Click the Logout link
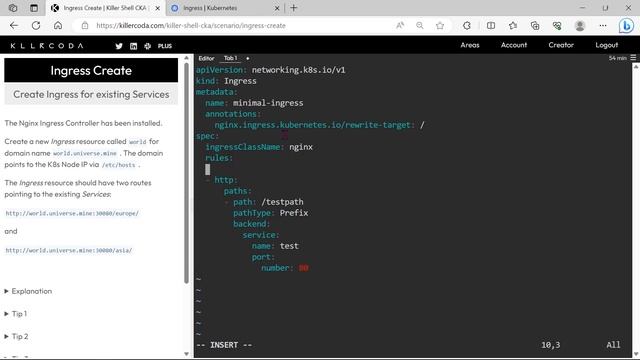Viewport: 640px width, 360px height. tap(607, 45)
